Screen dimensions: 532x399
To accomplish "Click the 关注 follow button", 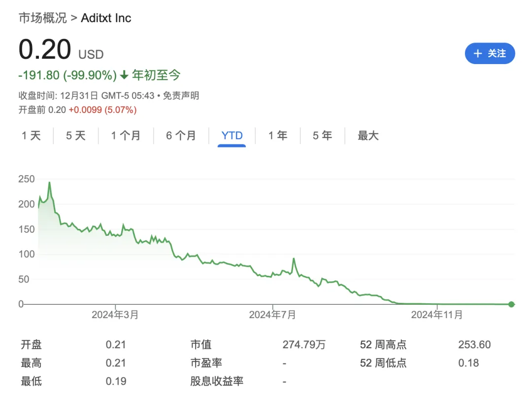I will pyautogui.click(x=490, y=53).
